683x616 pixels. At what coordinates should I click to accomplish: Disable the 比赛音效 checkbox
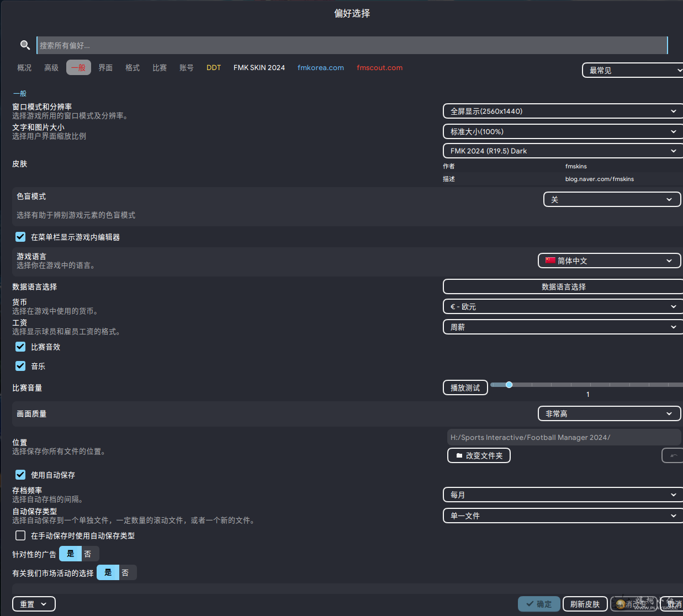coord(20,347)
